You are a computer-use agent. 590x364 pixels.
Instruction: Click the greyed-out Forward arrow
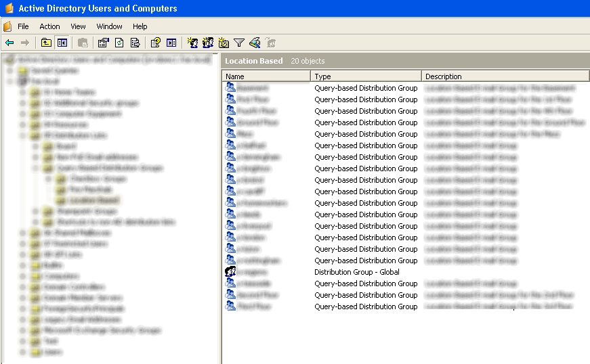coord(25,43)
